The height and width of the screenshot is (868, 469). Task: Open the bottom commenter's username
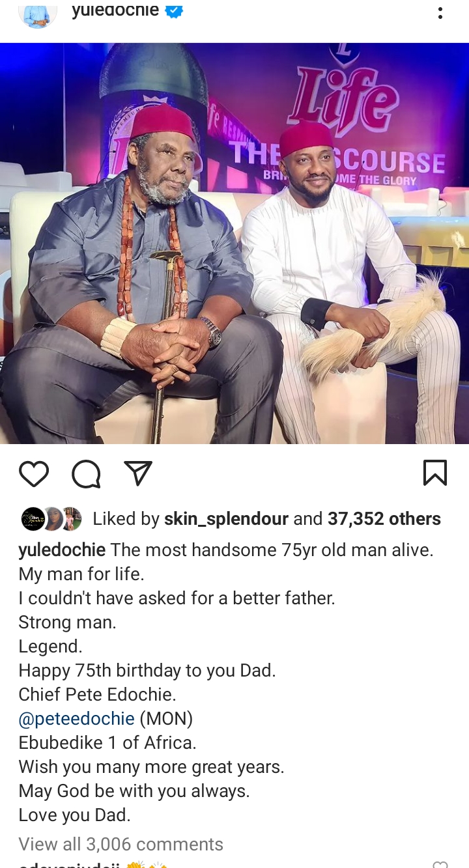click(68, 865)
